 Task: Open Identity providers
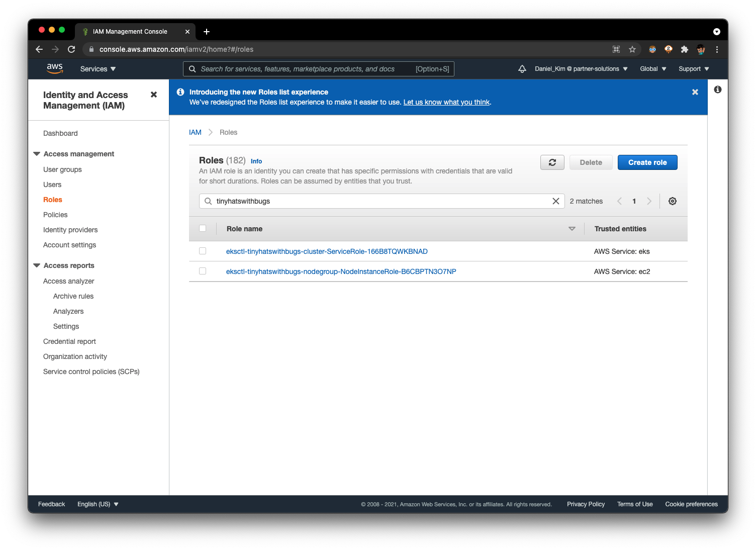(x=70, y=230)
